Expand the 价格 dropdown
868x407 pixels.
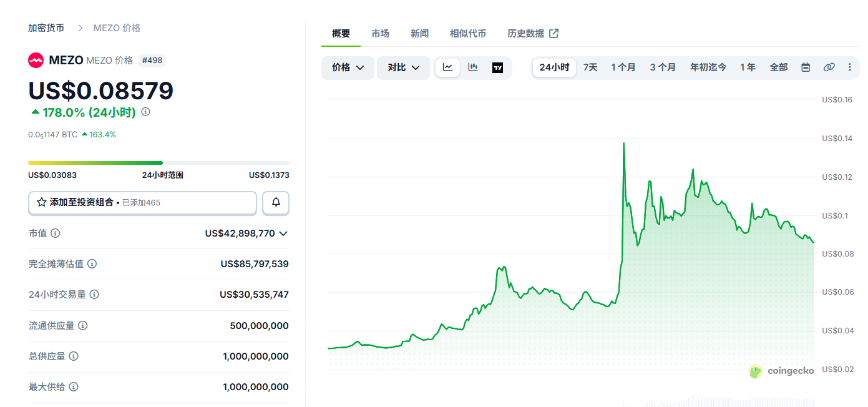point(348,67)
